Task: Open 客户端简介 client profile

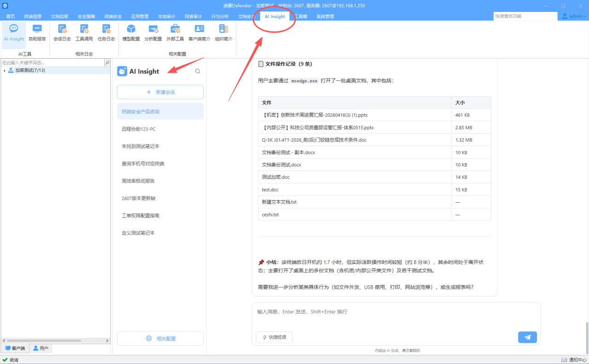Action: click(x=199, y=33)
